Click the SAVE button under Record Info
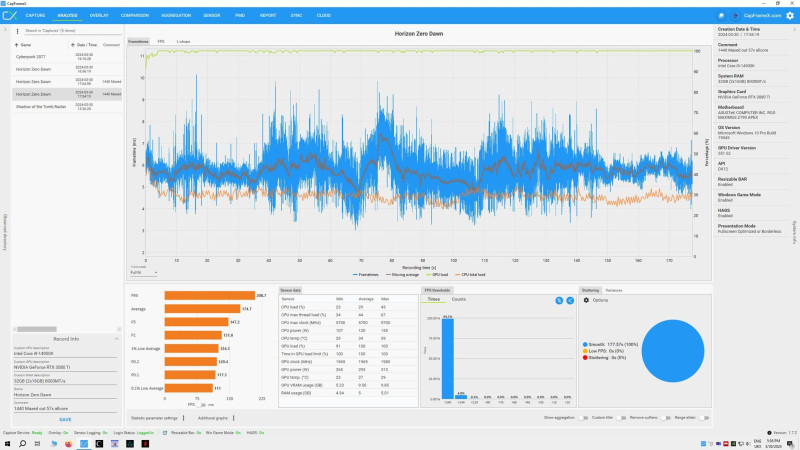The width and height of the screenshot is (800, 450). click(x=65, y=419)
